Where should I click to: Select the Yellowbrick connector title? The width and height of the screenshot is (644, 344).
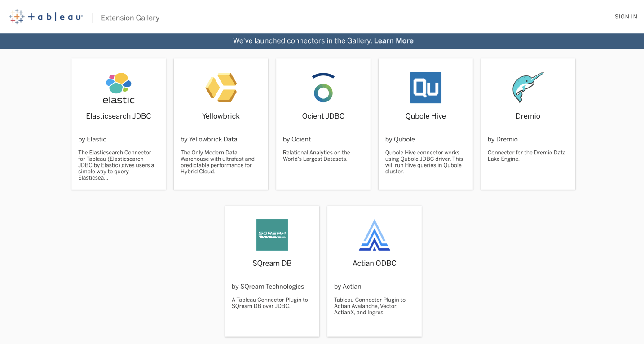(221, 116)
